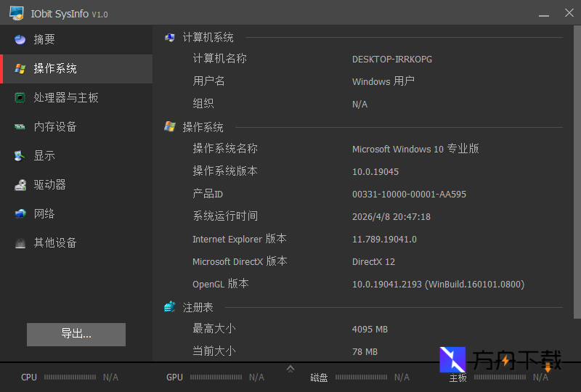Image resolution: width=581 pixels, height=392 pixels.
Task: Click the Internet Explorer 版本 label
Action: point(240,239)
